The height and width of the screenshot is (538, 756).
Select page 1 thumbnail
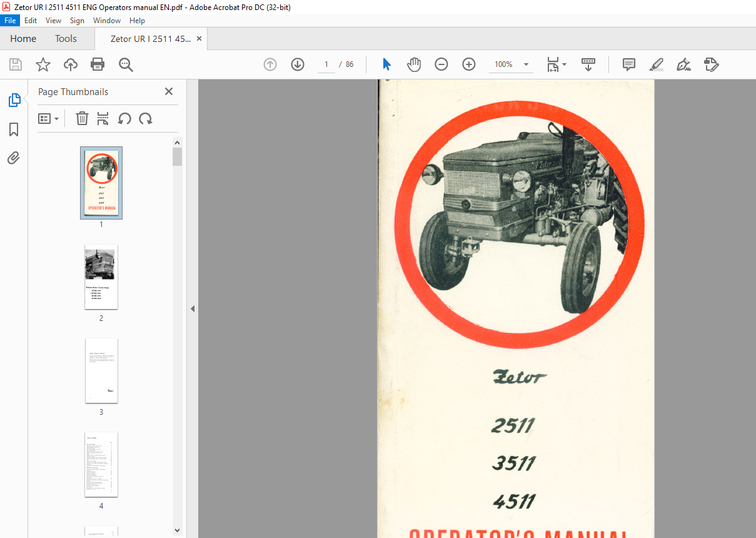coord(101,183)
